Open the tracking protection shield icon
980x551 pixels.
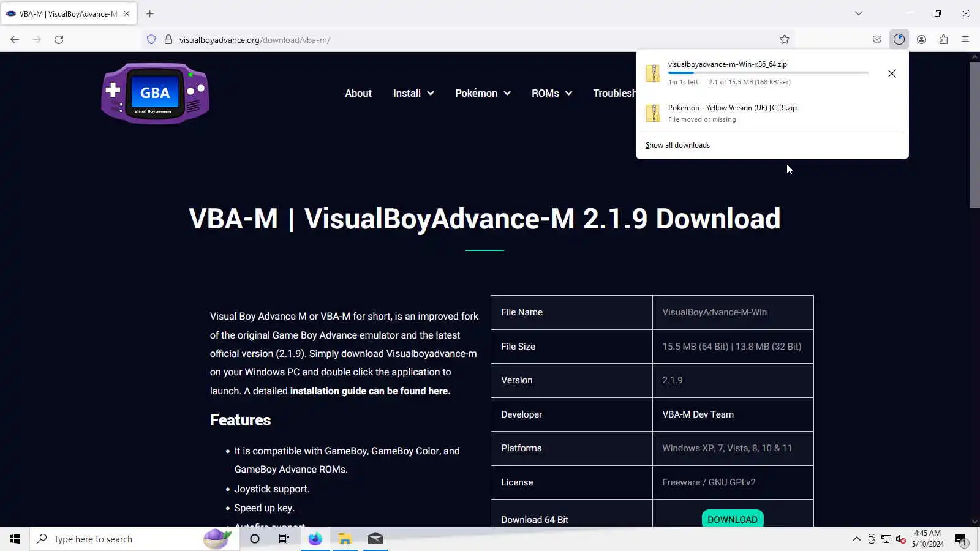point(151,40)
